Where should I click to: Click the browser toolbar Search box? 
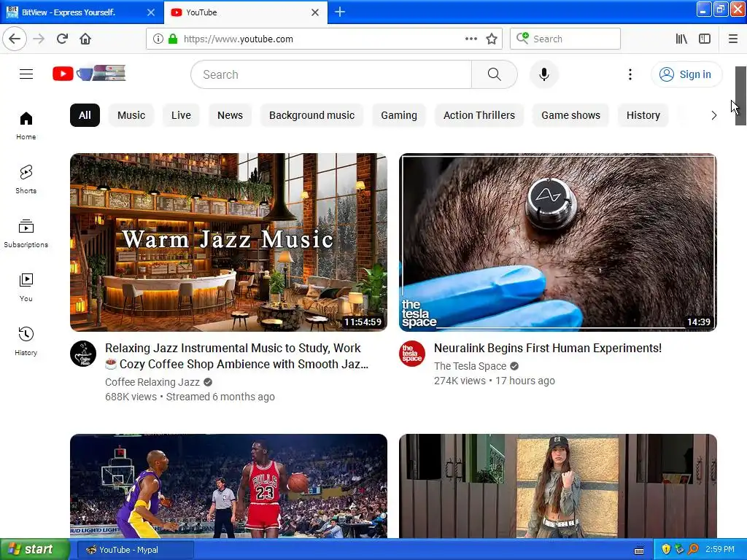[x=565, y=39]
